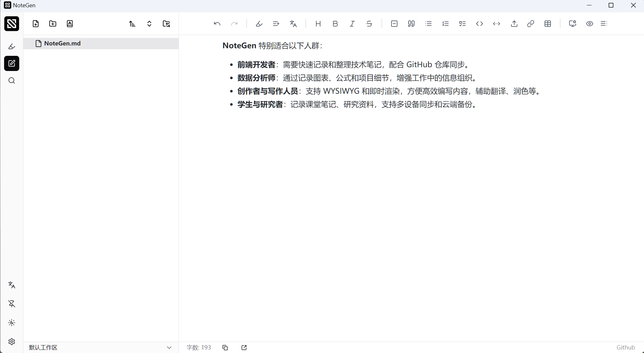Toggle bold formatting

pos(335,24)
